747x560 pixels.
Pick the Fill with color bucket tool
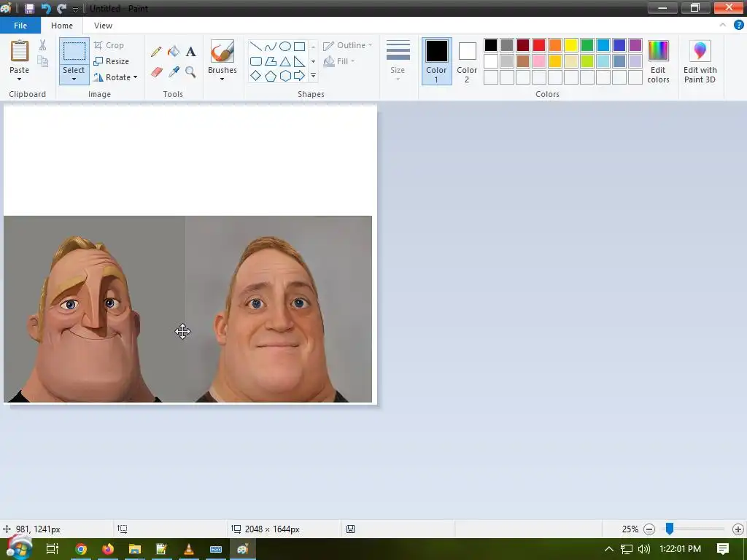coord(174,52)
